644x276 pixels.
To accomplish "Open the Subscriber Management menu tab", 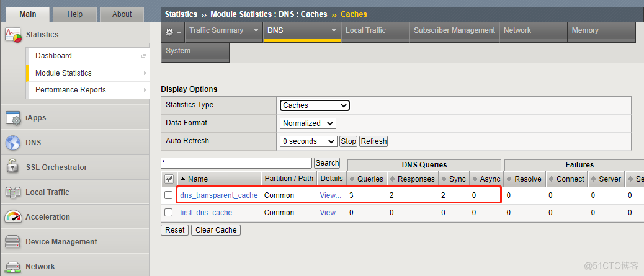I will click(454, 30).
